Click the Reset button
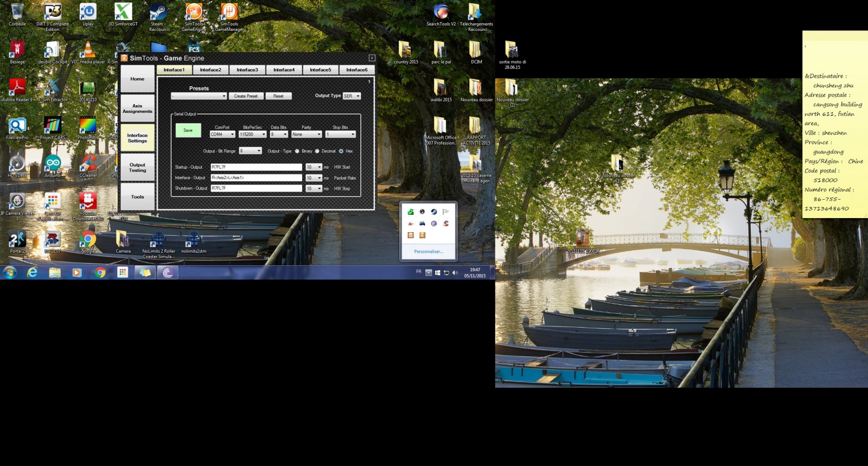The height and width of the screenshot is (466, 868). tap(278, 96)
